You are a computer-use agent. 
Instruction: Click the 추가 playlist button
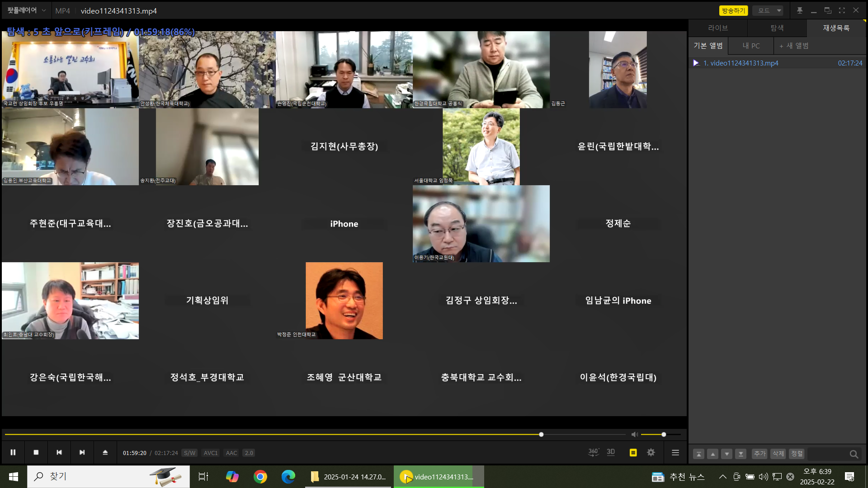759,454
